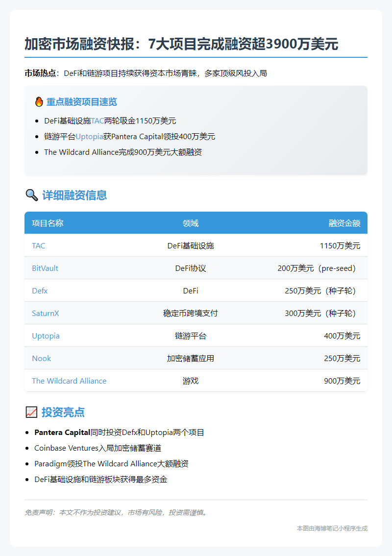Image resolution: width=392 pixels, height=556 pixels.
Task: Open the SaturnX project link
Action: (45, 313)
